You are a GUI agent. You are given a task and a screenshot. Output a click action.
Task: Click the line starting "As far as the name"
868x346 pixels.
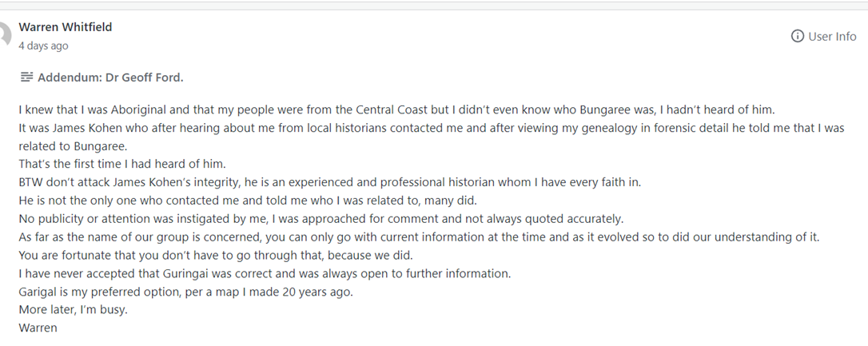tap(419, 237)
